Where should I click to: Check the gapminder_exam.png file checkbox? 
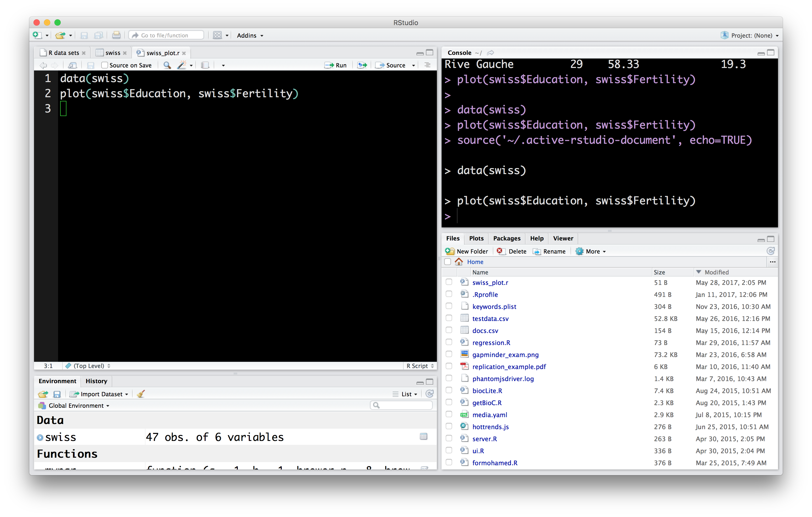[x=449, y=354]
